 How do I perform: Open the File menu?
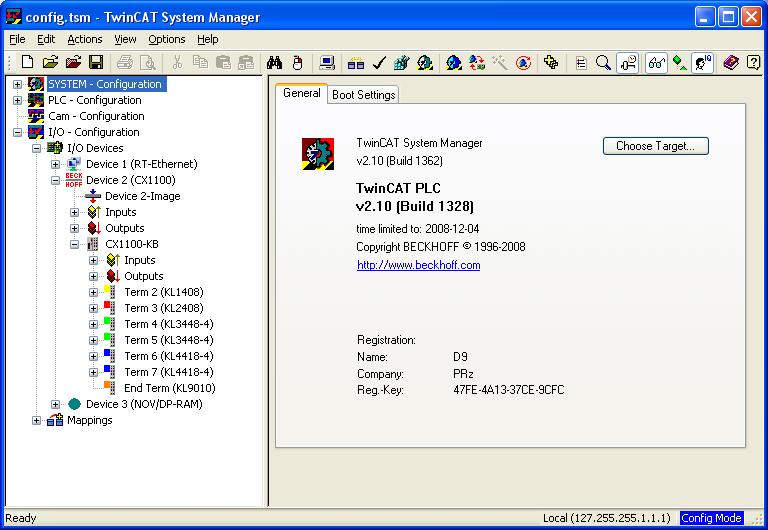coord(17,39)
